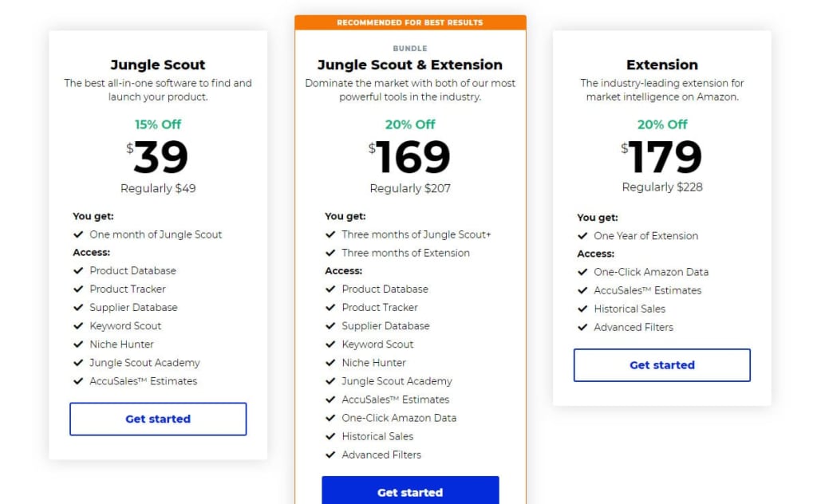Click checkmark next to Three months of Extension
This screenshot has width=817, height=504.
(330, 253)
